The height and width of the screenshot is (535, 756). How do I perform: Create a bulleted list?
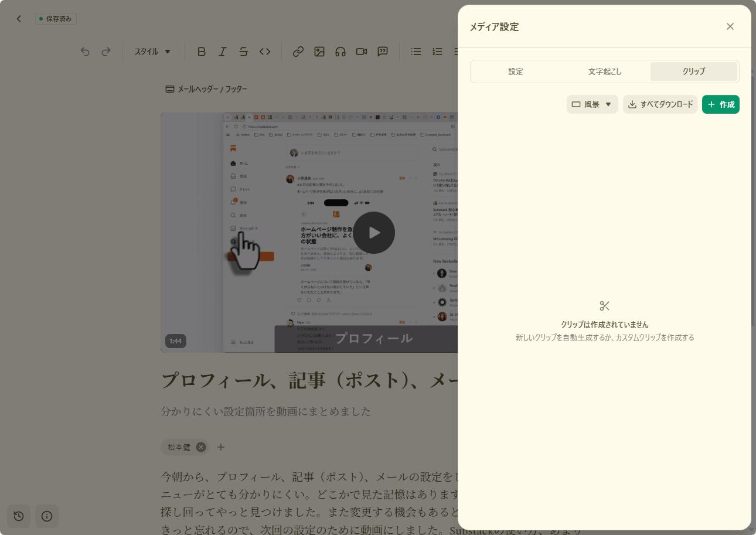click(x=416, y=52)
